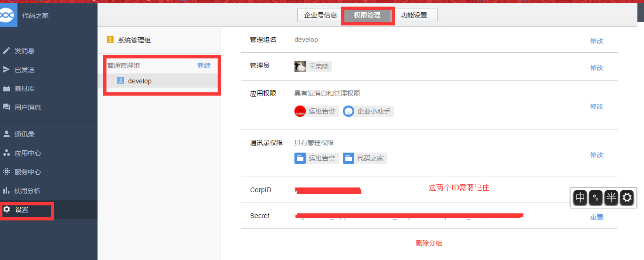Click the gear icon beside 设置
The height and width of the screenshot is (260, 644).
[x=7, y=209]
